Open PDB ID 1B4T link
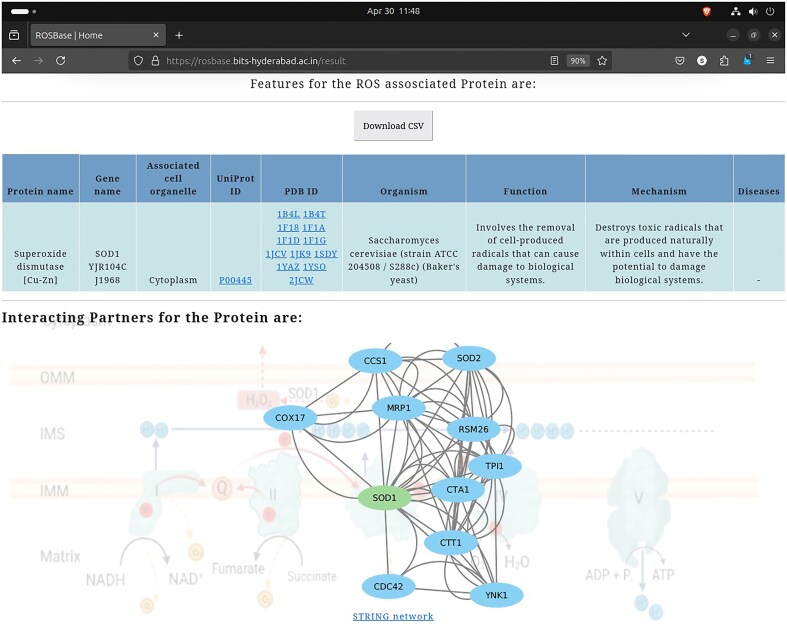Viewport: 787px width, 630px height. pos(314,214)
